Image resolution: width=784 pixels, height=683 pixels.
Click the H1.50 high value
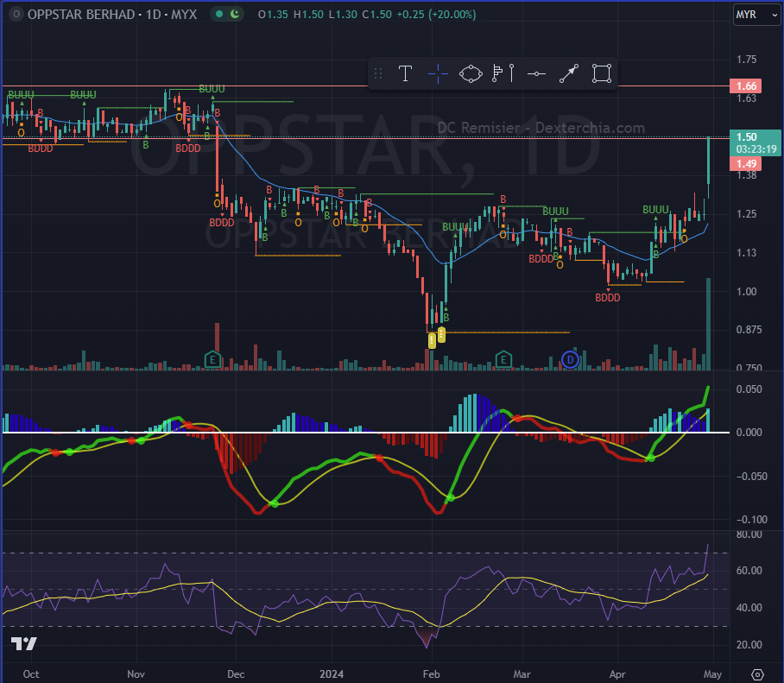click(x=308, y=15)
